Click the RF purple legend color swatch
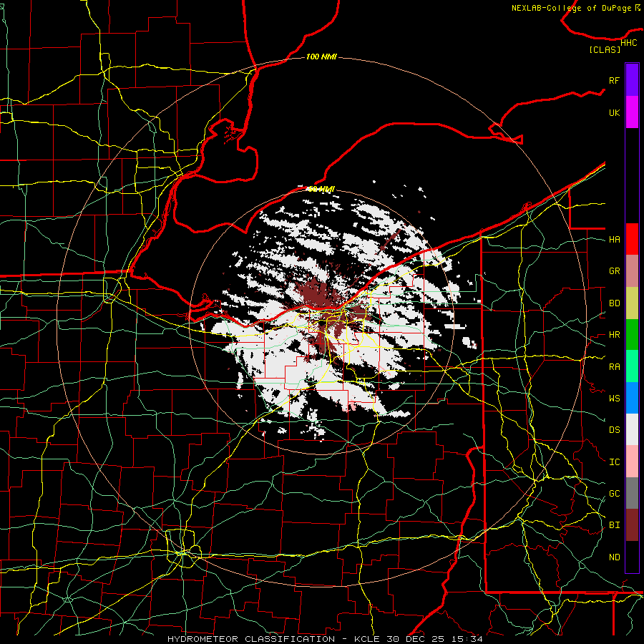This screenshot has height=644, width=644. coord(632,80)
